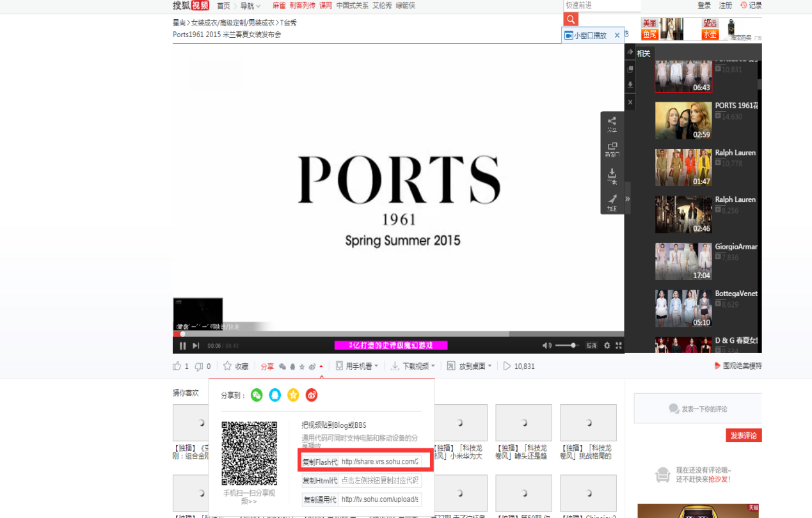The height and width of the screenshot is (518, 812).
Task: Click the 小窗口播放 mini-player button
Action: click(586, 36)
